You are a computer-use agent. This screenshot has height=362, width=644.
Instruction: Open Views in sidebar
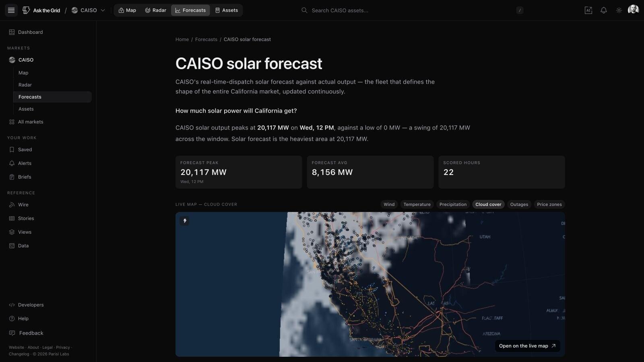point(48,232)
